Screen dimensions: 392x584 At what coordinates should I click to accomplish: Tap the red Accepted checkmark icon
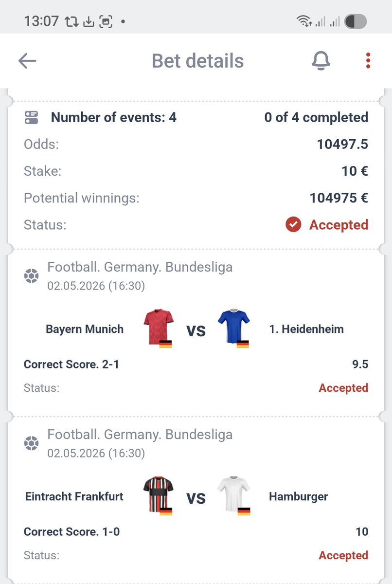click(293, 225)
